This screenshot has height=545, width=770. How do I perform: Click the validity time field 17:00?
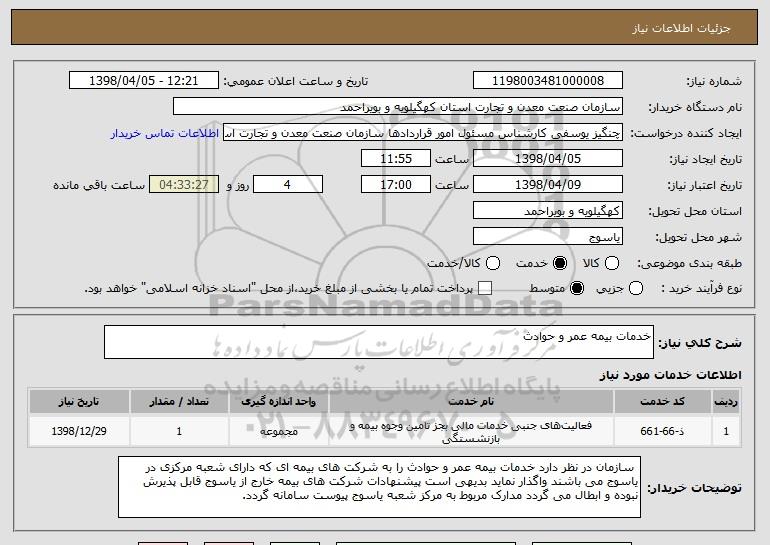(396, 185)
